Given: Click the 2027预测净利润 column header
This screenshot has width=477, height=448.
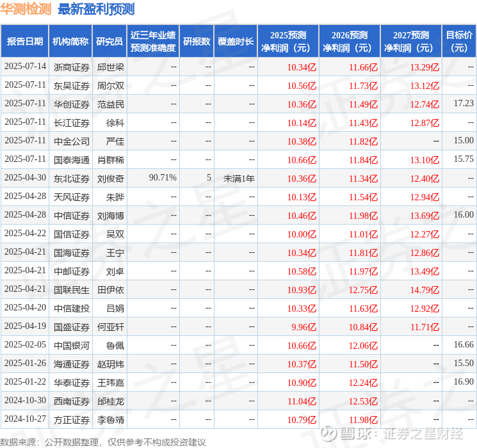Looking at the screenshot, I should pos(411,41).
